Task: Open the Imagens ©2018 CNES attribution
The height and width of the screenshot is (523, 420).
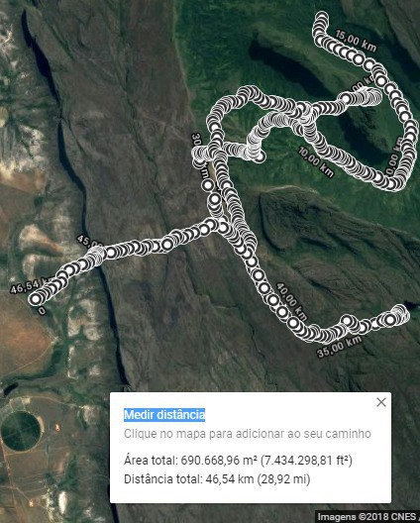Action: click(x=367, y=517)
